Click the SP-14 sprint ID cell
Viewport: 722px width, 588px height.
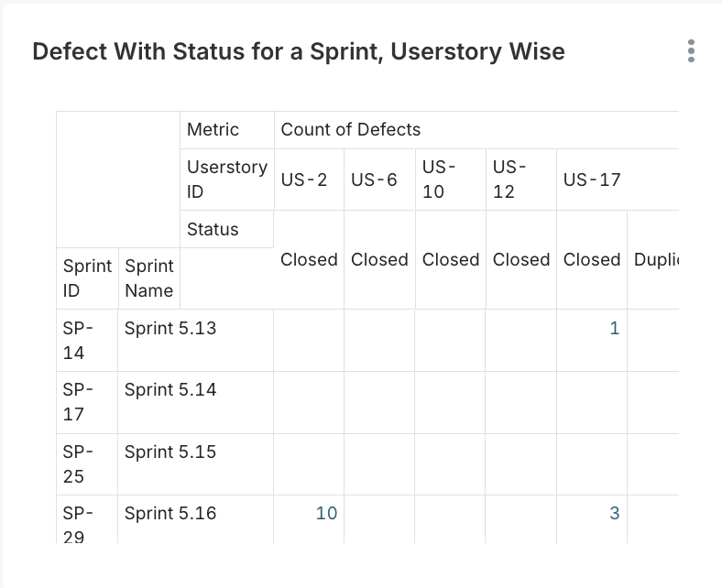coord(78,340)
